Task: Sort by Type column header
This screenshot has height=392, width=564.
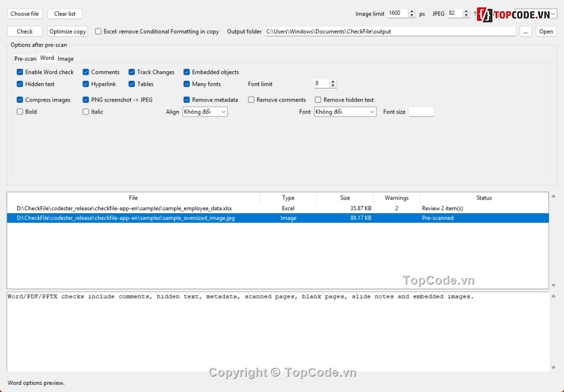Action: click(x=288, y=198)
